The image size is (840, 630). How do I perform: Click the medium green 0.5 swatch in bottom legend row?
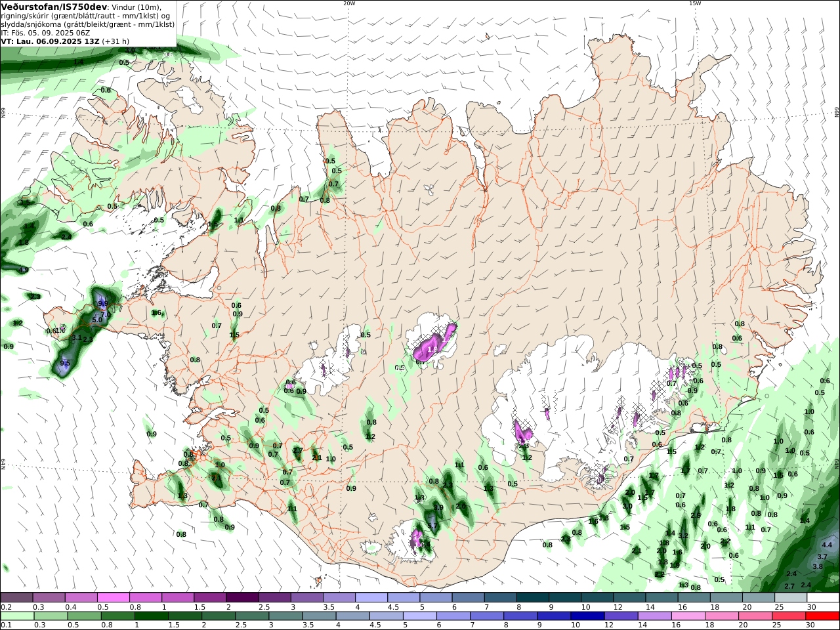(84, 616)
